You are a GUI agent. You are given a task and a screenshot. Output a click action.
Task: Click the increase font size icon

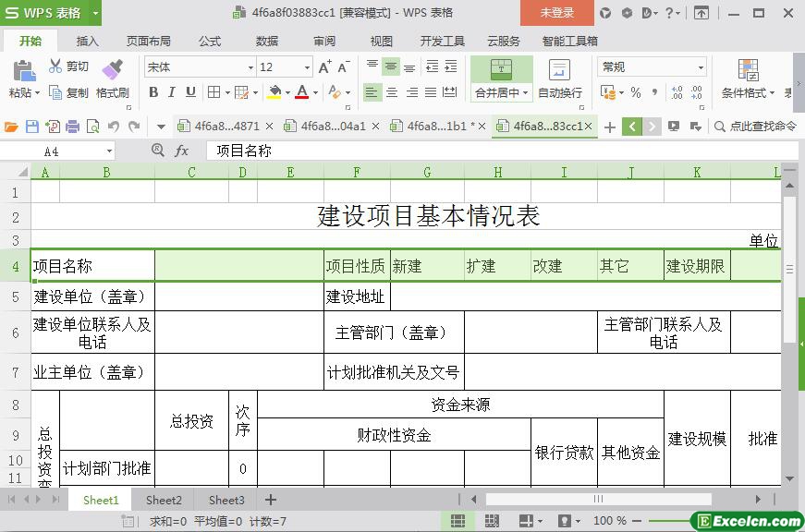click(324, 66)
